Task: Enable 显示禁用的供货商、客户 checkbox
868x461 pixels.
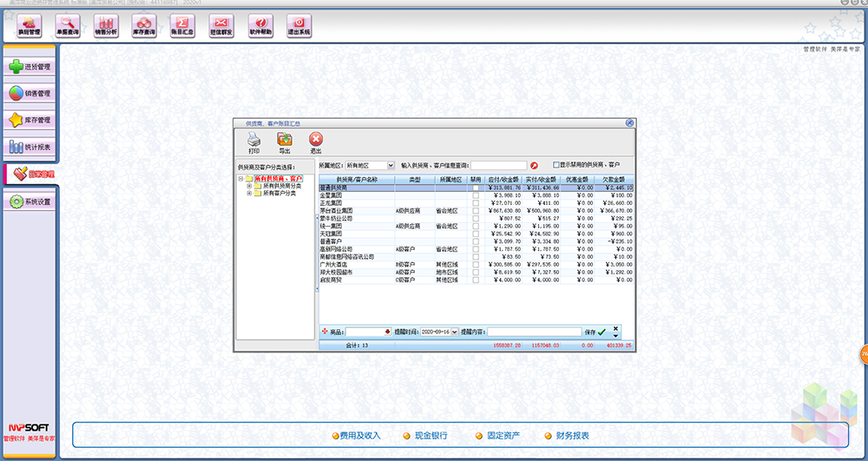Action: [556, 165]
